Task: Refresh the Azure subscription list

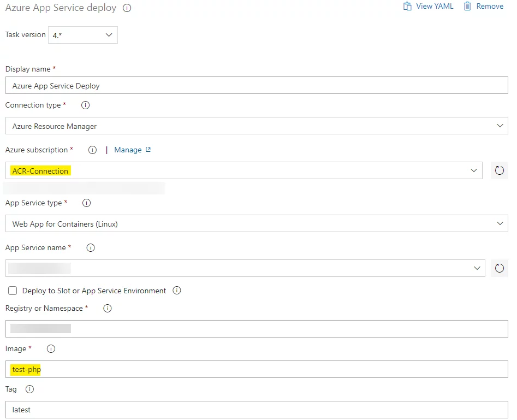Action: [x=499, y=170]
